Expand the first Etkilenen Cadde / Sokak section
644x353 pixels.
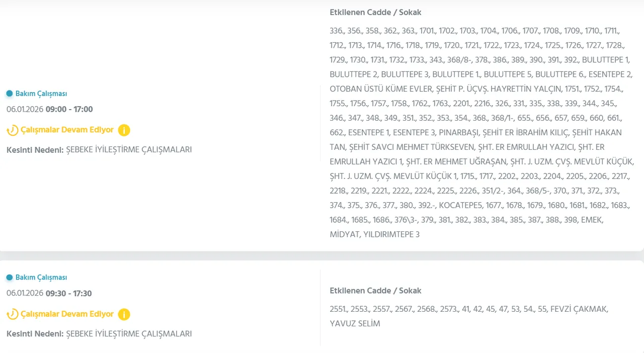pos(375,12)
